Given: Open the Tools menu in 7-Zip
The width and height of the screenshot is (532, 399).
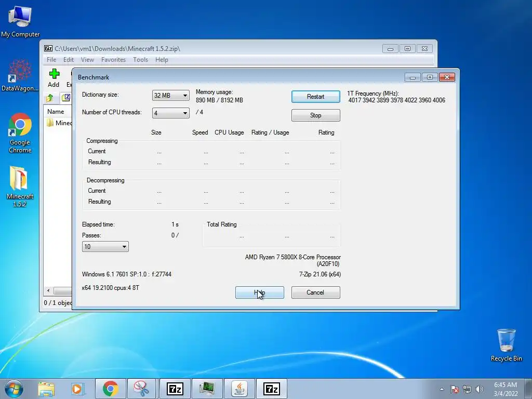Looking at the screenshot, I should [140, 60].
